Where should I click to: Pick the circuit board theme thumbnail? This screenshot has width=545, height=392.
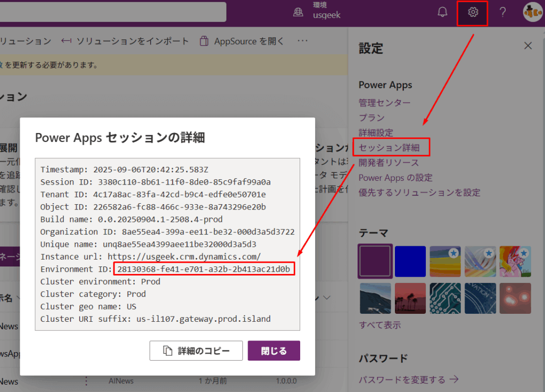coord(445,298)
